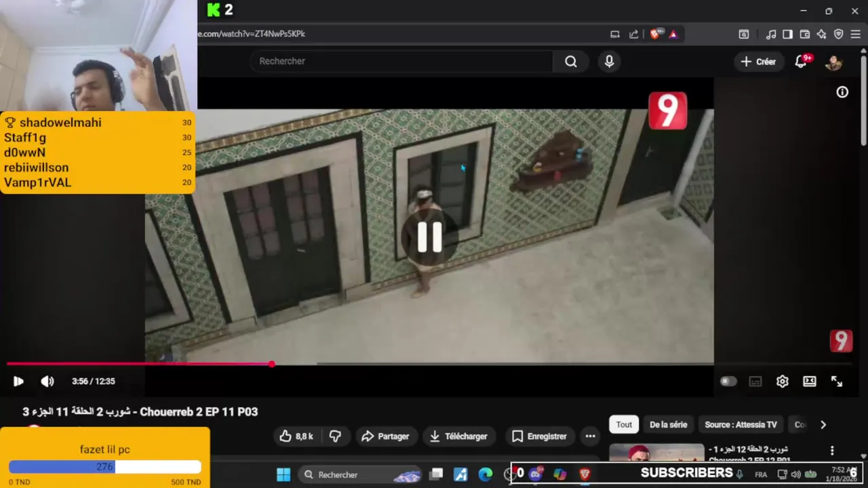Like the video with 8,8 k likes
Screen dimensions: 868x488
pos(296,436)
